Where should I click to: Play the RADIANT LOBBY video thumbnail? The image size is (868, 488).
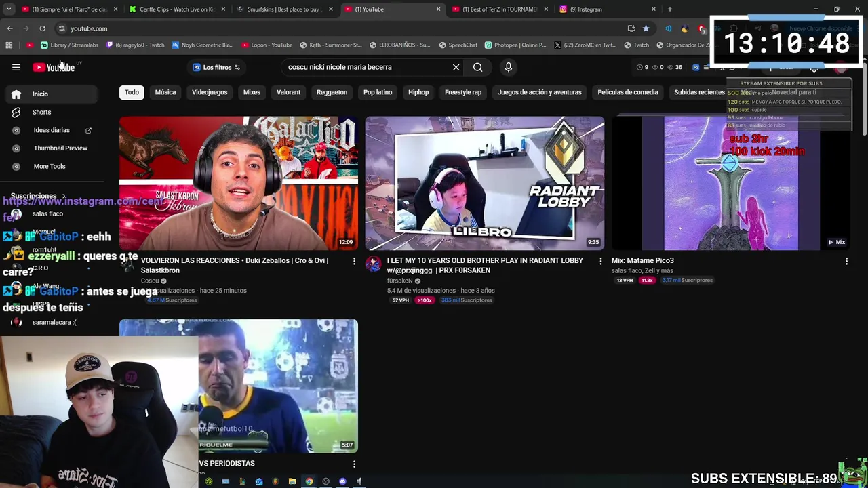click(x=485, y=183)
